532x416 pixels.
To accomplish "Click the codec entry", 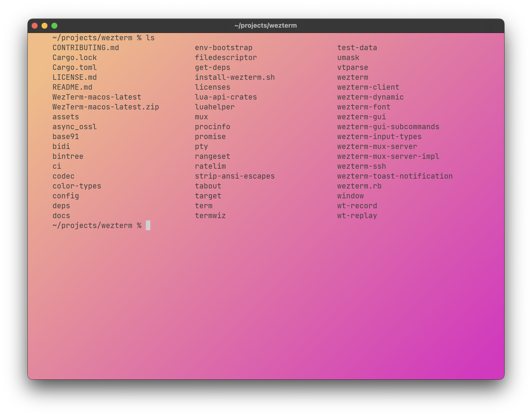I will pos(64,176).
